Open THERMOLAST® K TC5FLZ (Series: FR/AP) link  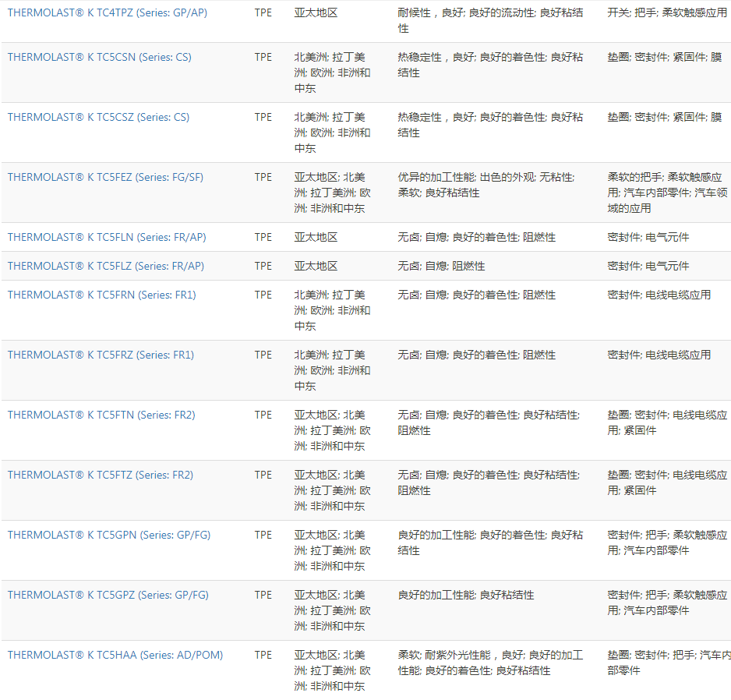coord(106,267)
